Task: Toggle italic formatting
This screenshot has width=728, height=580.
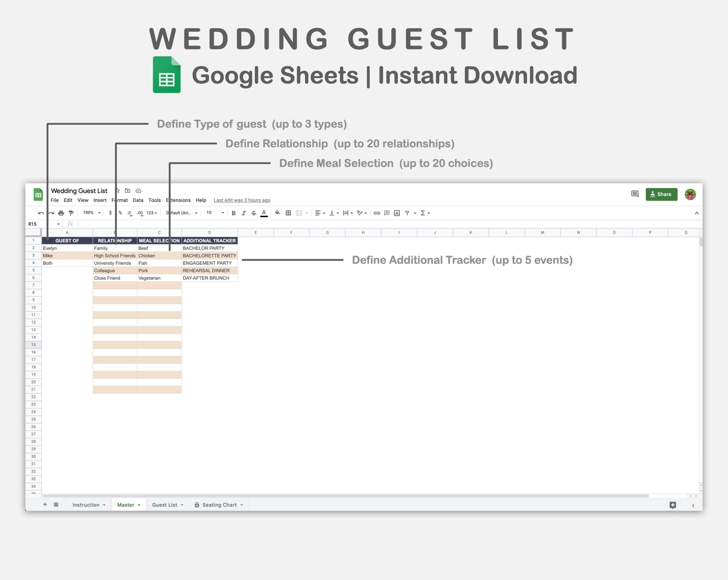Action: point(243,213)
